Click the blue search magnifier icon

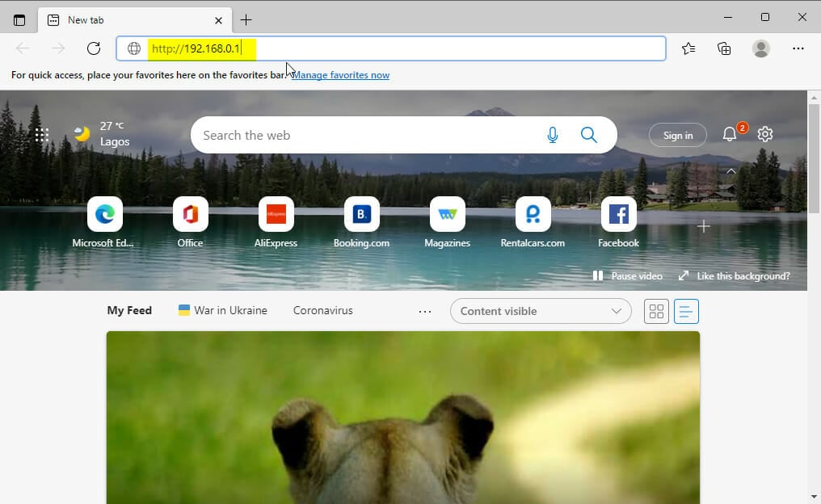point(589,135)
